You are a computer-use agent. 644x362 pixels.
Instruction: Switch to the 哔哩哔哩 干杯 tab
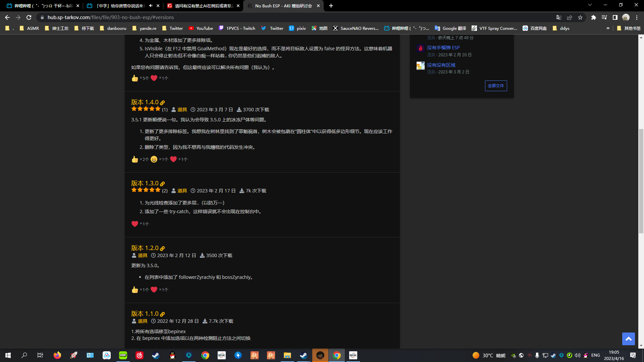[40, 6]
